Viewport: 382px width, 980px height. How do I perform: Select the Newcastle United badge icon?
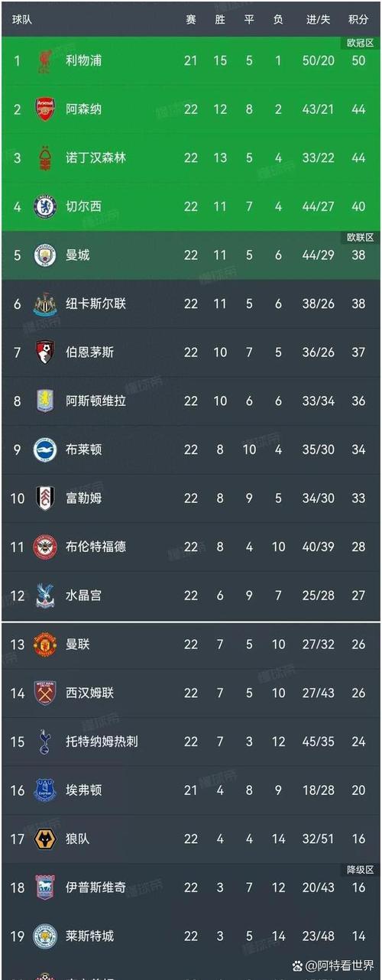click(x=45, y=304)
